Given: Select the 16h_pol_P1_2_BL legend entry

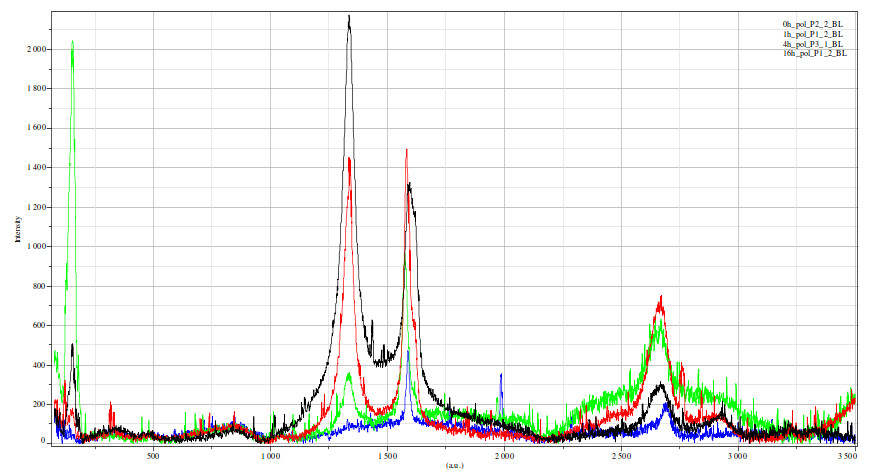Looking at the screenshot, I should (815, 54).
